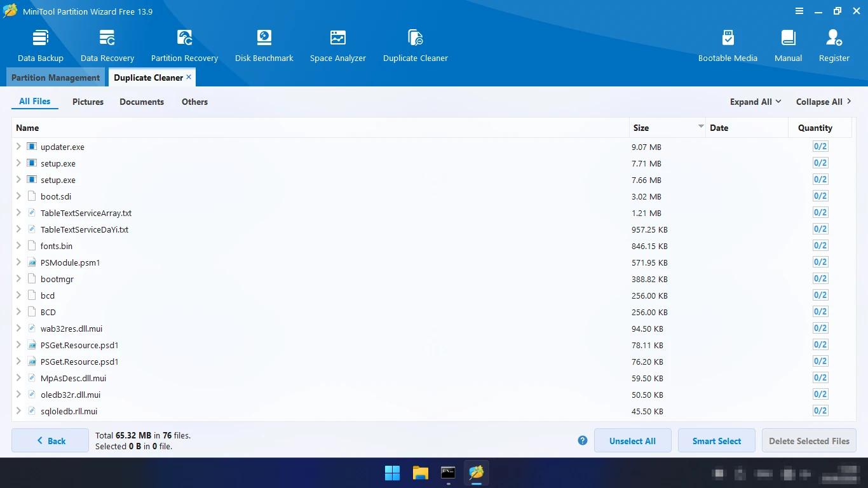Toggle the 0/2 selection for fonts.bin
868x488 pixels.
[820, 246]
